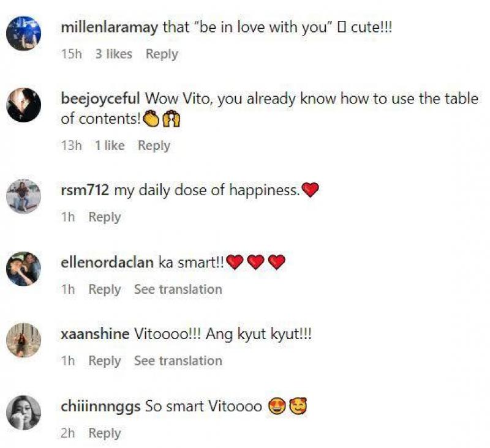Click the chiiinnnggs username
The width and height of the screenshot is (490, 448).
[x=101, y=406]
